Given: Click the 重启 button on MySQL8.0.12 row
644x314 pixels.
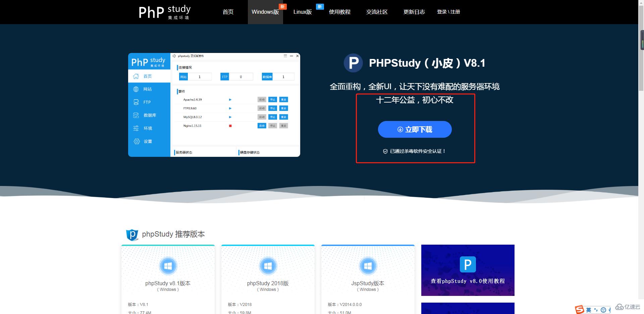Looking at the screenshot, I should 283,117.
